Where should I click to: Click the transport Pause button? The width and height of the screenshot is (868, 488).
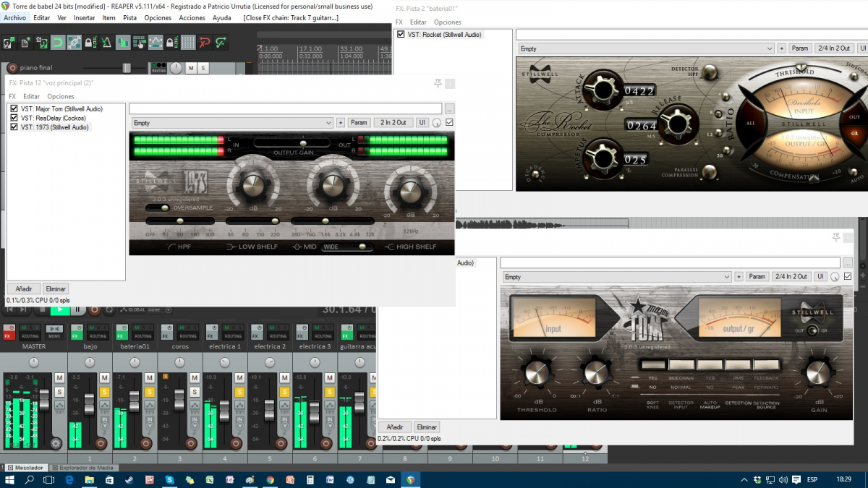click(78, 309)
